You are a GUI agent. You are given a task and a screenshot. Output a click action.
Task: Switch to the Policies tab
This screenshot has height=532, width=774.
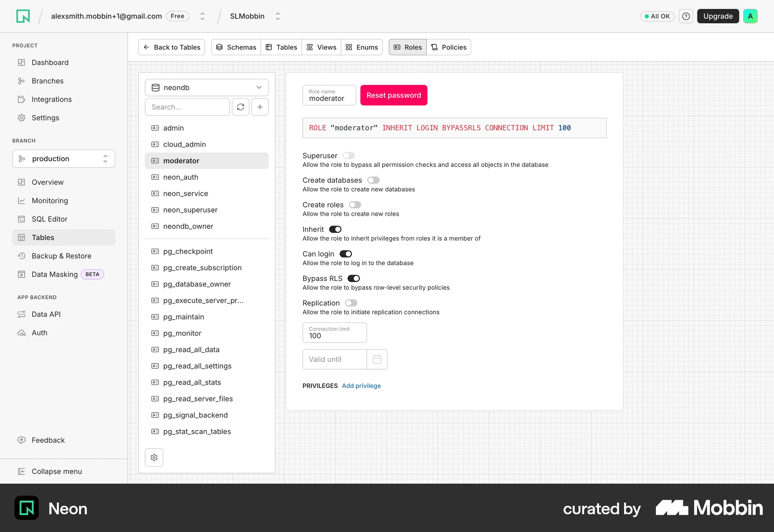tap(449, 47)
